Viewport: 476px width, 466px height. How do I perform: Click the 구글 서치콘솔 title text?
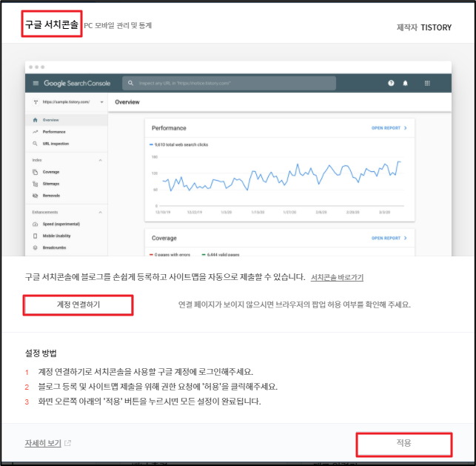pos(52,24)
